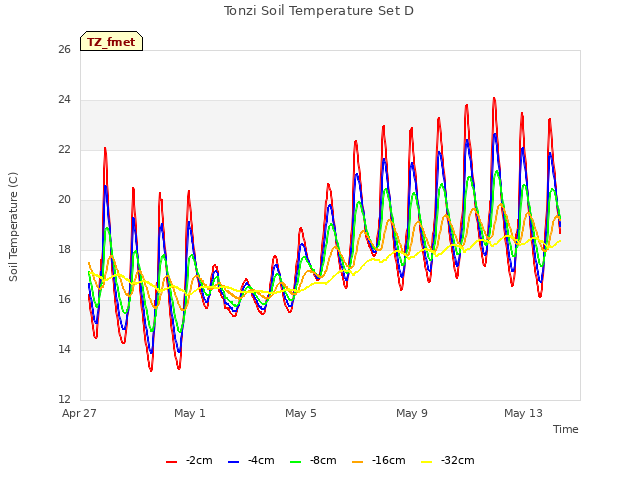Click the yellow -32cm legend color marker
This screenshot has height=480, width=640.
click(427, 462)
